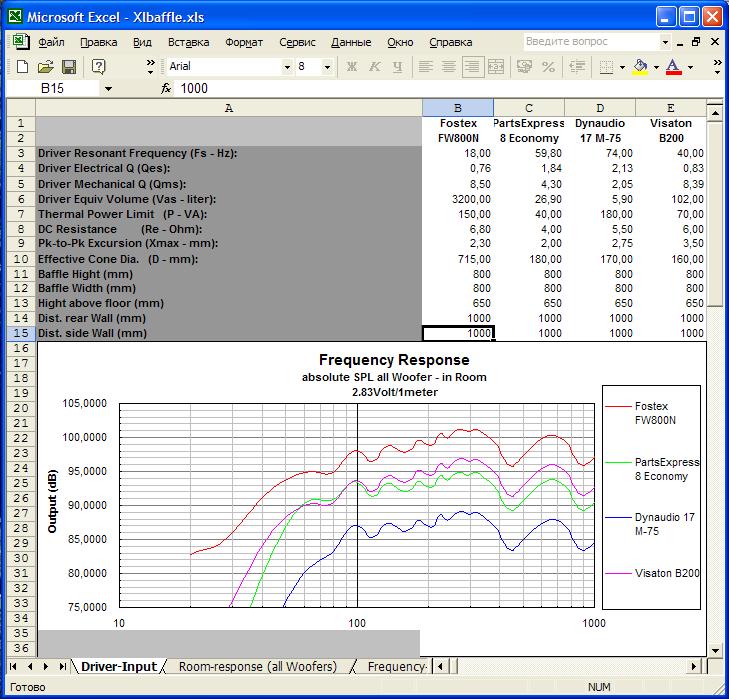Viewport: 729px width, 699px height.
Task: Open the font color dropdown arrow
Action: (690, 67)
